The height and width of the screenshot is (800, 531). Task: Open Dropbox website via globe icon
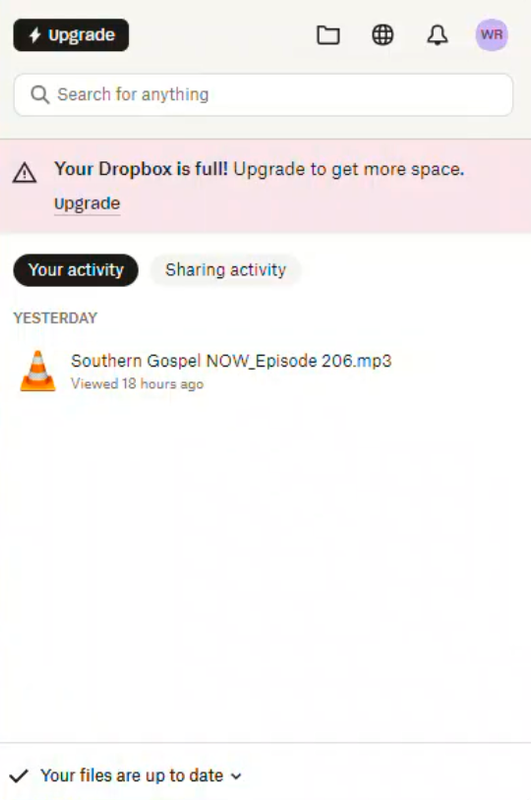pos(383,35)
